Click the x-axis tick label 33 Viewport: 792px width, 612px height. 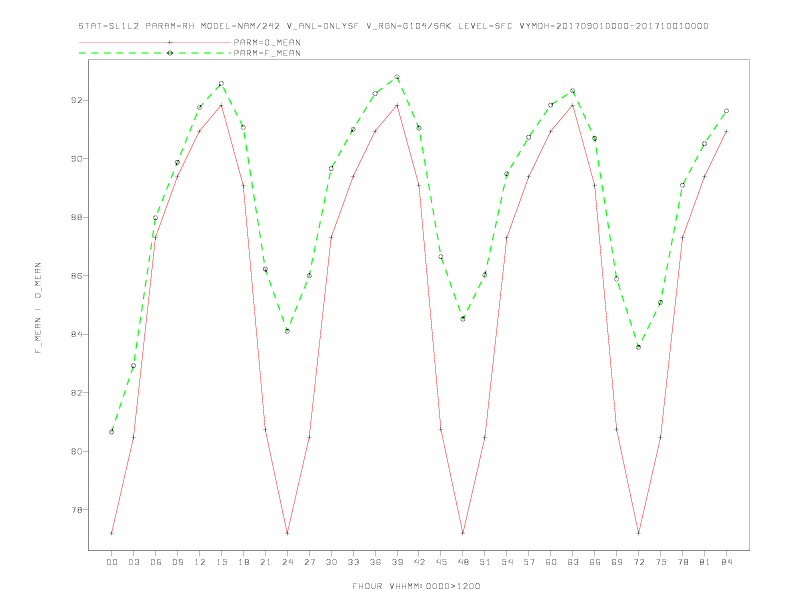pos(353,562)
